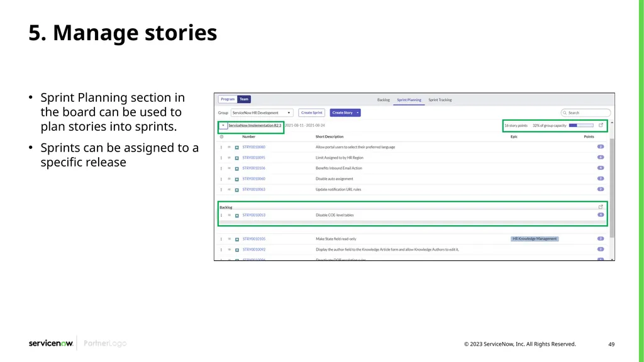Click points badge of STRY0010053 row
Screen dimensions: 644x362
point(601,215)
